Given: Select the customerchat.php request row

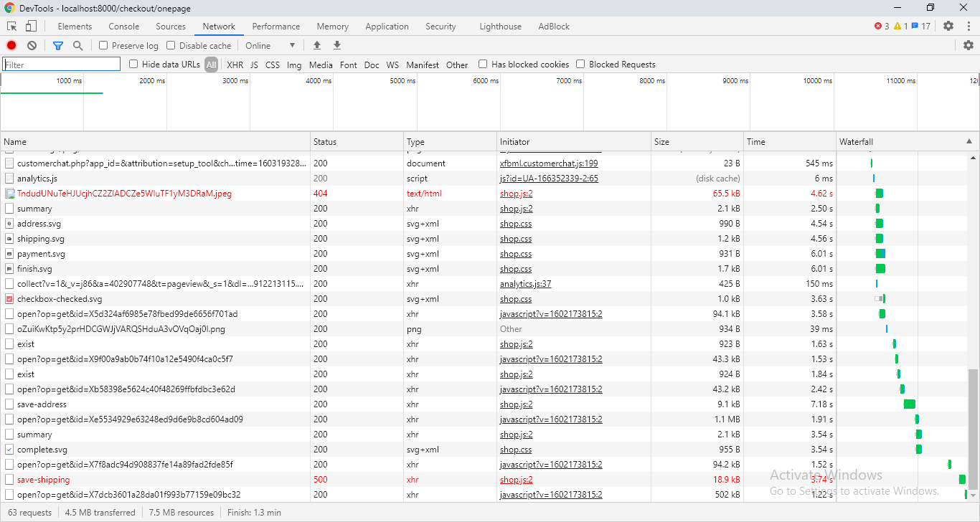Looking at the screenshot, I should [484, 163].
